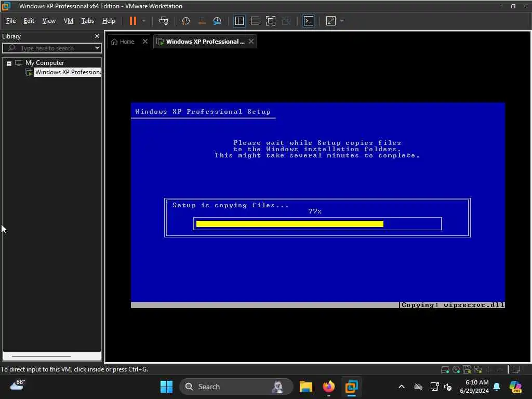Close the Windows XP Professional tab
Screen dimensions: 532x399
click(x=251, y=42)
